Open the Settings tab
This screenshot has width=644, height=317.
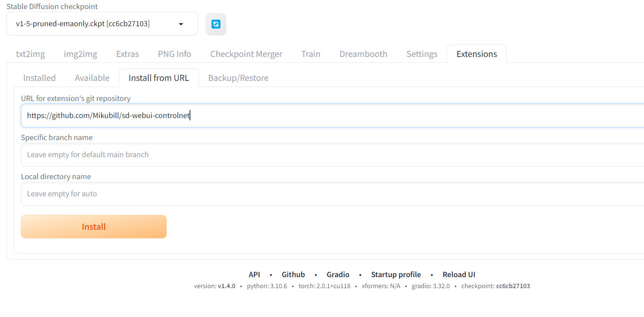(422, 54)
